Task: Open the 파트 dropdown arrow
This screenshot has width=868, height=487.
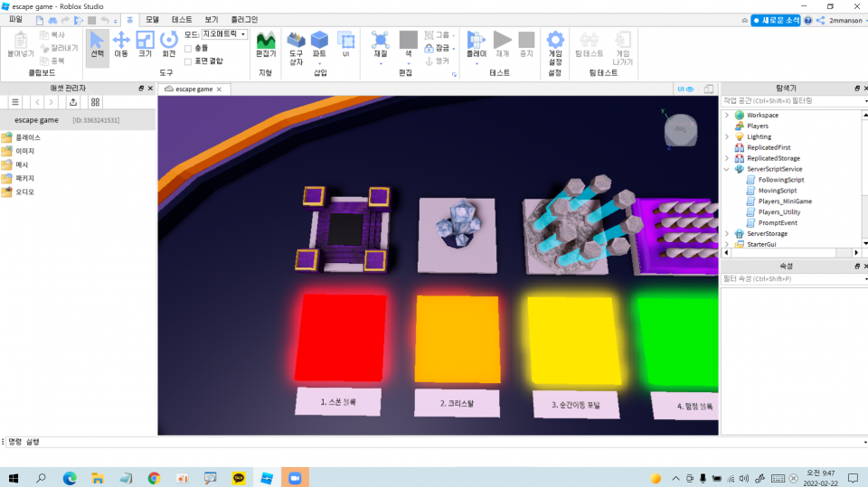Action: [x=319, y=63]
